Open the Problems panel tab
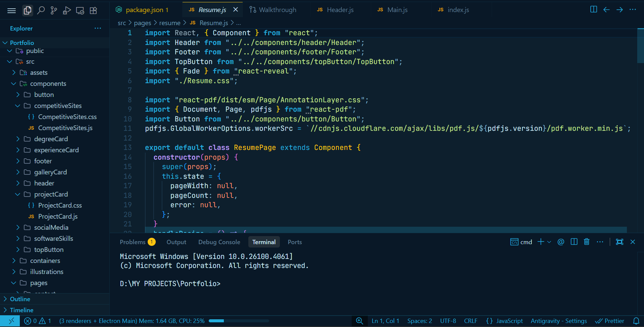Screen dimensions: 644x327 coord(137,242)
